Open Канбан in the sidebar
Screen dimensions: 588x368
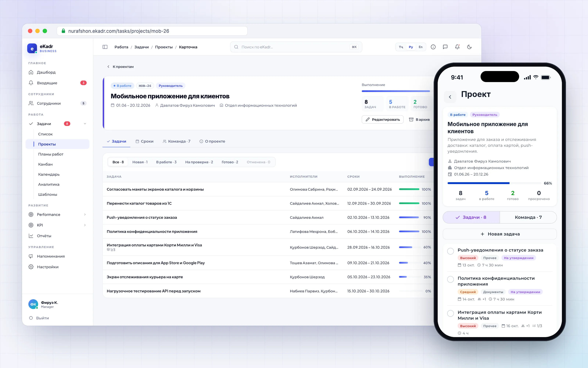pyautogui.click(x=45, y=164)
